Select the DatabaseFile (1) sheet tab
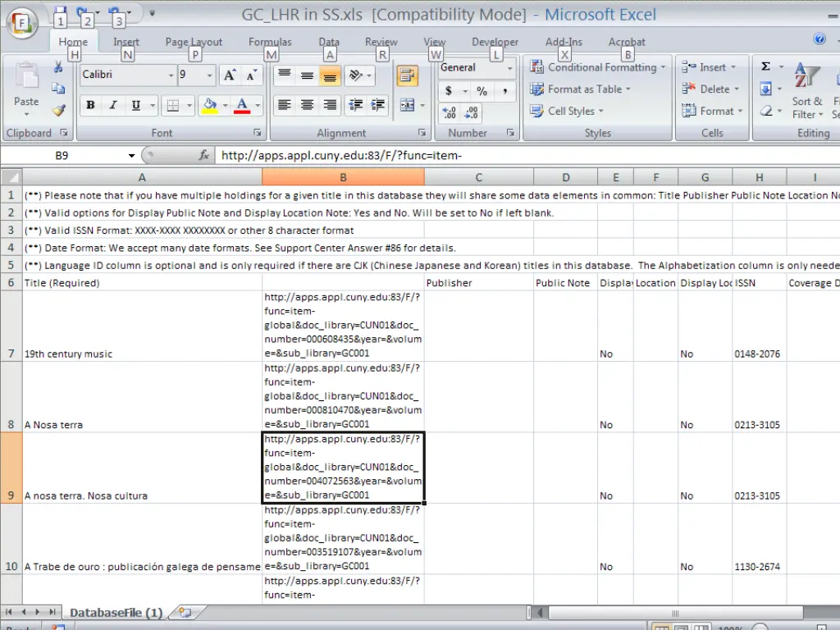 tap(116, 612)
